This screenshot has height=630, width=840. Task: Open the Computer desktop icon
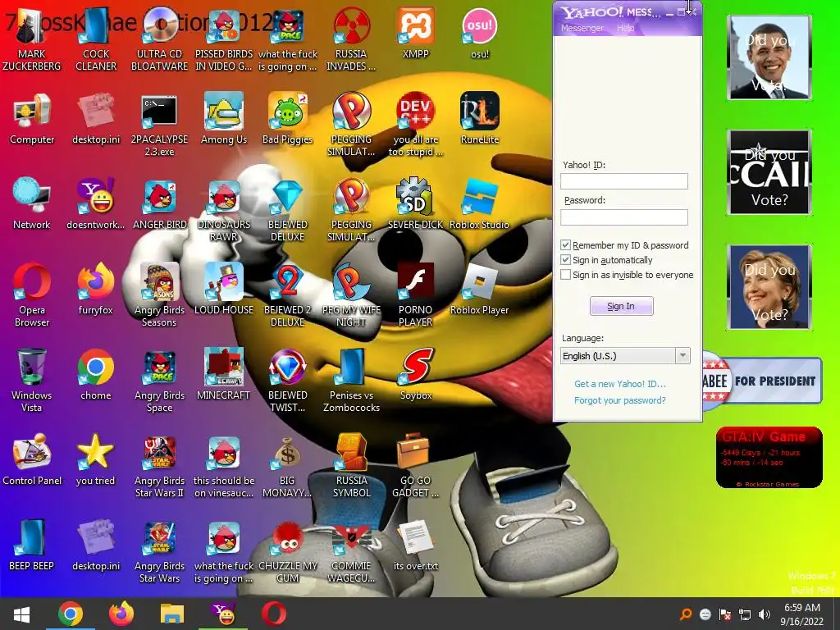coord(32,120)
